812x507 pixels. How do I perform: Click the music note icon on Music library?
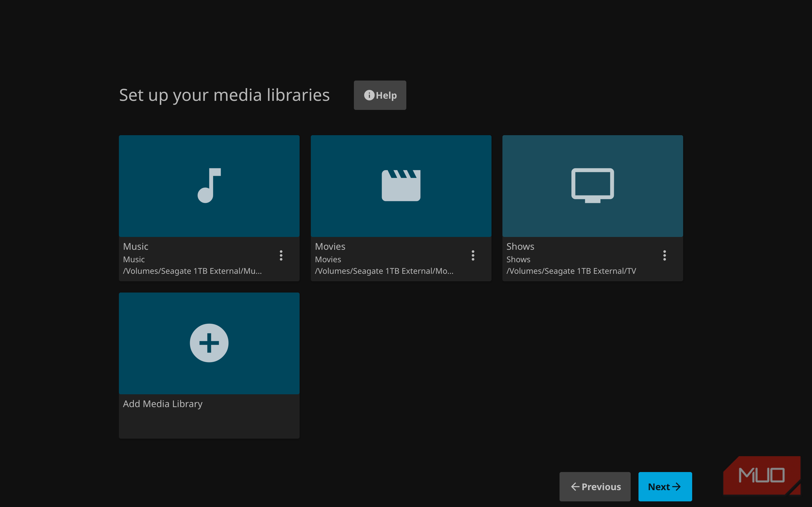coord(209,185)
